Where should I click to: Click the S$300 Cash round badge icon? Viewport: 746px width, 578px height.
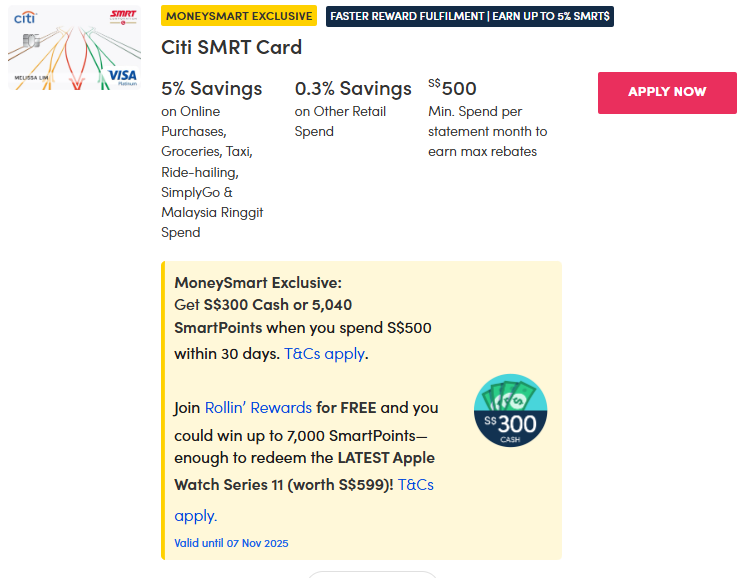click(x=510, y=410)
